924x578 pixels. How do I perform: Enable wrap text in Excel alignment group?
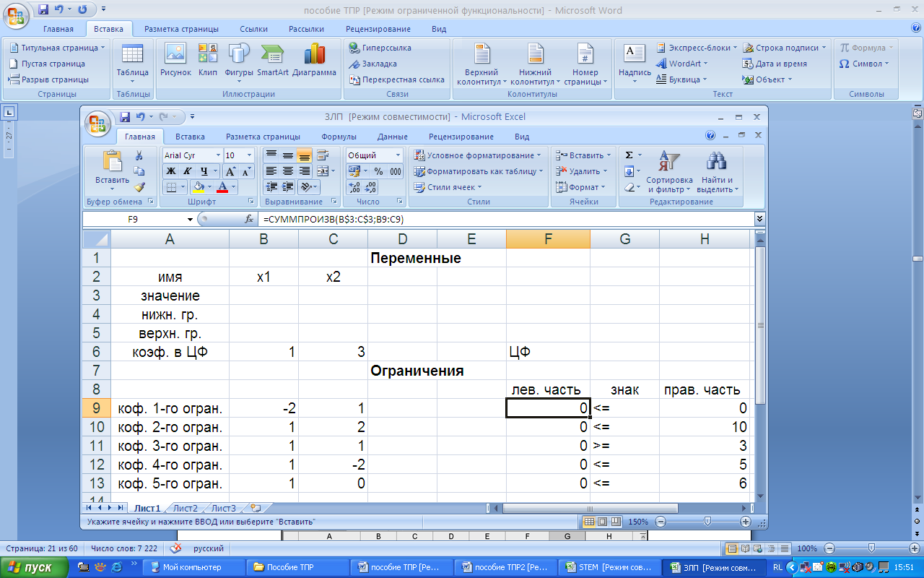(322, 155)
